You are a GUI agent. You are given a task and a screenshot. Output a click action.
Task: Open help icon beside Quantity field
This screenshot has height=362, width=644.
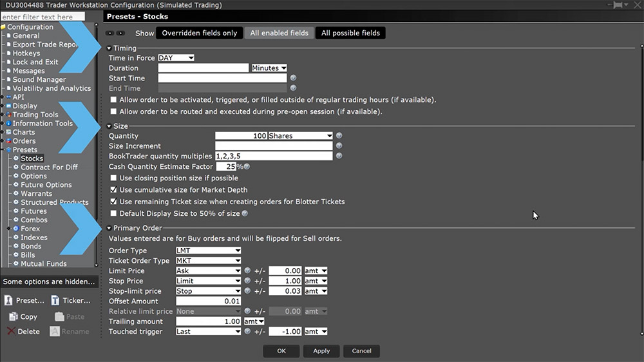[339, 136]
